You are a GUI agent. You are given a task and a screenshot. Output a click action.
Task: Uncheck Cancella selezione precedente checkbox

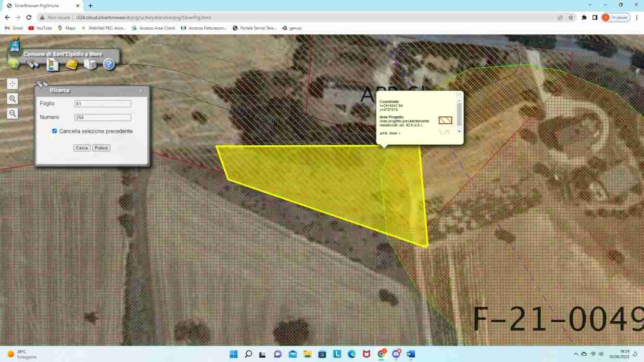(x=54, y=131)
